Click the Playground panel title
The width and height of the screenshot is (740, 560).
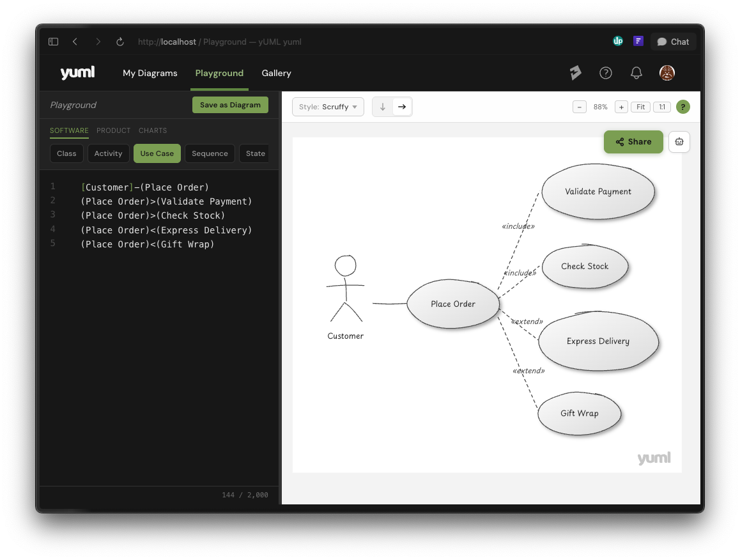[73, 105]
